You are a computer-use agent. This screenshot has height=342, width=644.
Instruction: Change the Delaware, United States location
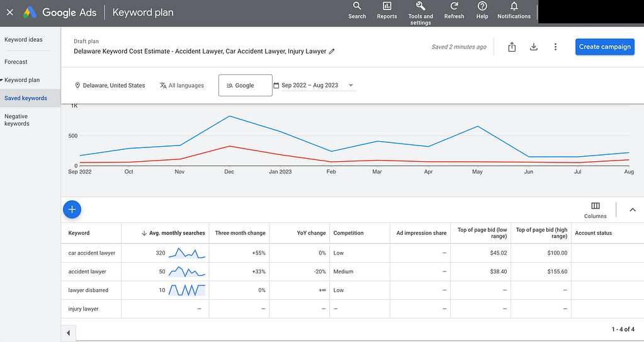tap(110, 86)
